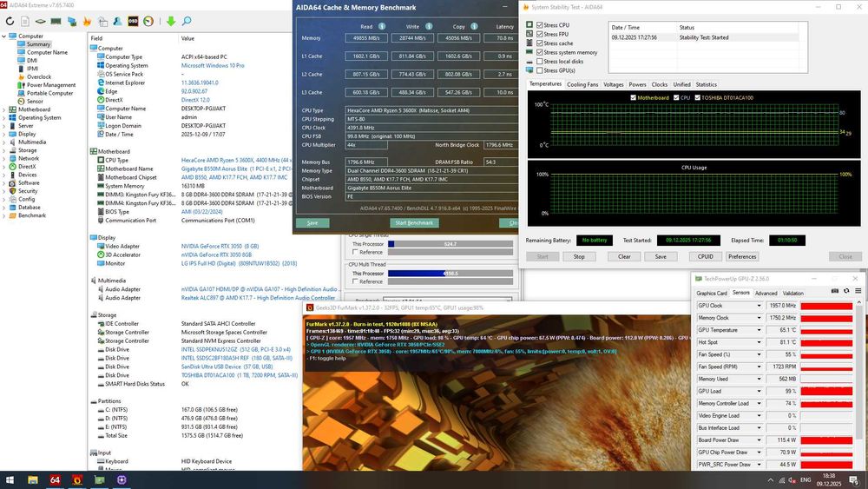Click the GPU Load red sensor graph
Screen dimensions: 868x489
point(826,391)
